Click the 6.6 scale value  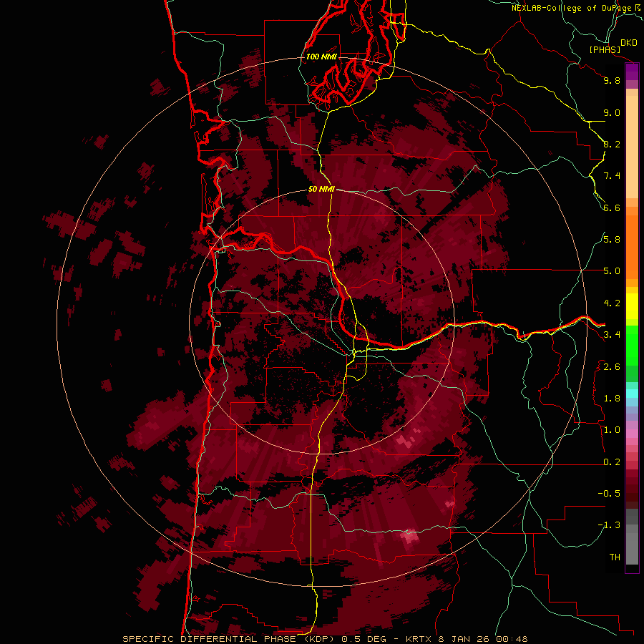(x=612, y=208)
